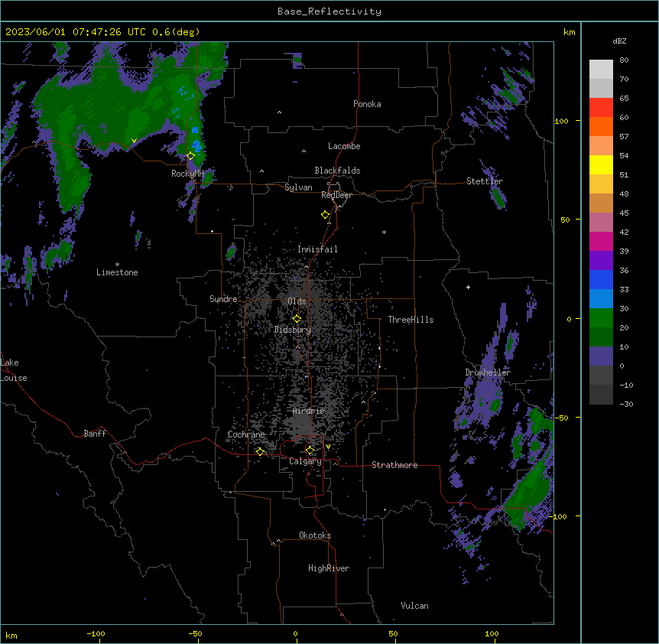The width and height of the screenshot is (659, 644).
Task: Click the 0 tick label on the bottom axis
Action: [295, 633]
